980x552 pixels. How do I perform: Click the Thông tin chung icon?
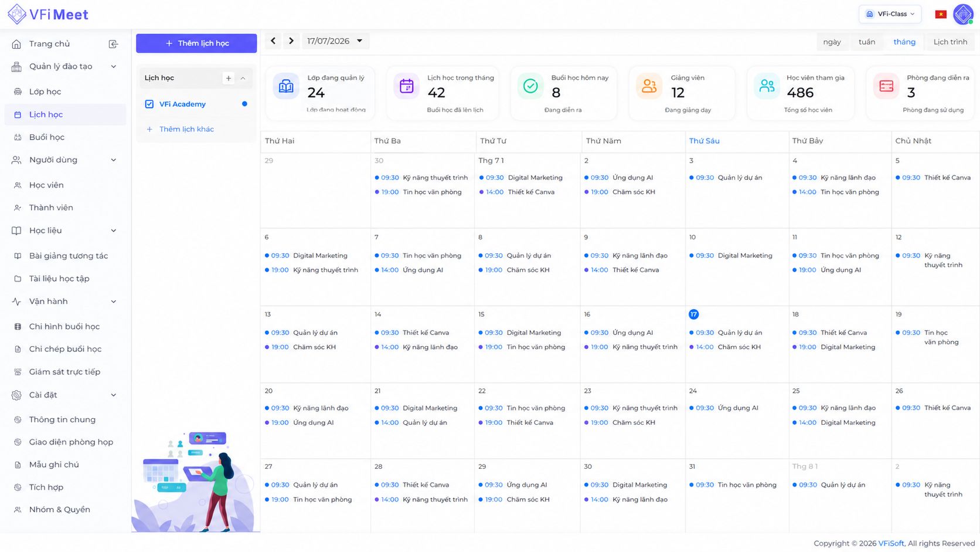click(x=18, y=419)
